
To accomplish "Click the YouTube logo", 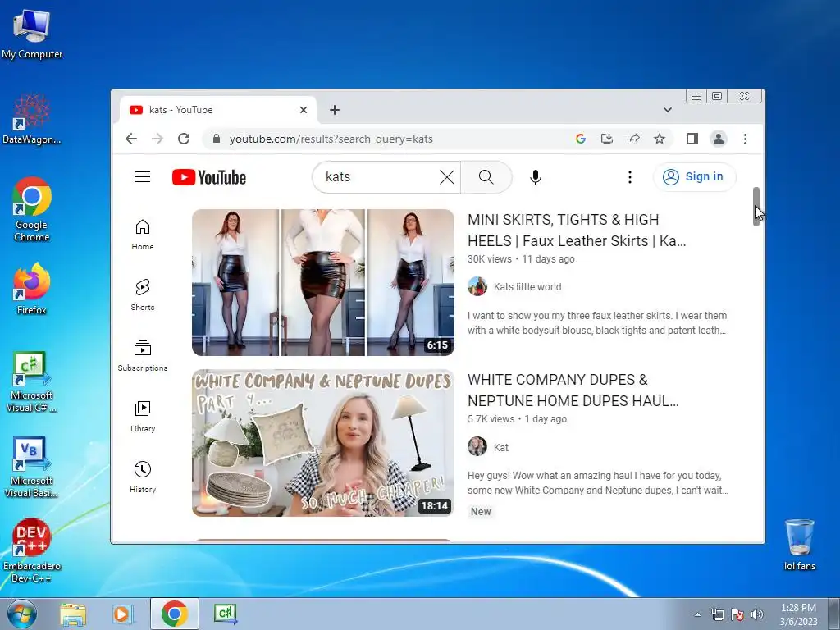I will click(209, 177).
